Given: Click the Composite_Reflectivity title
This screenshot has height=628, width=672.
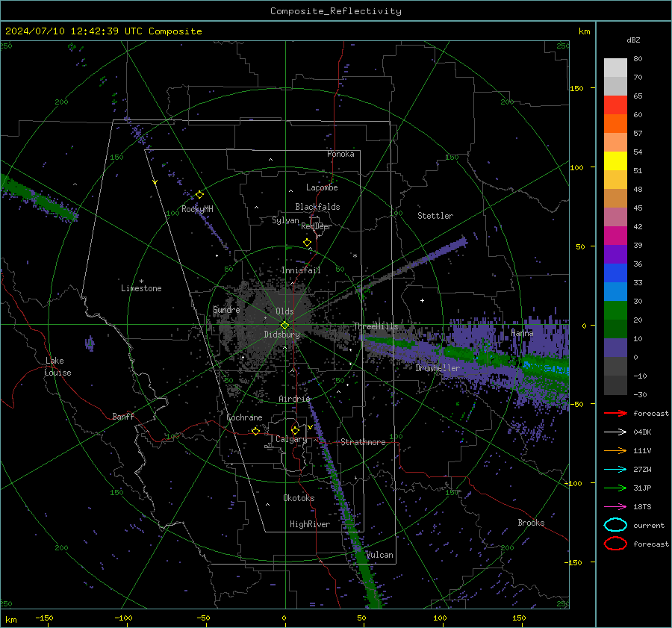Looking at the screenshot, I should (336, 11).
